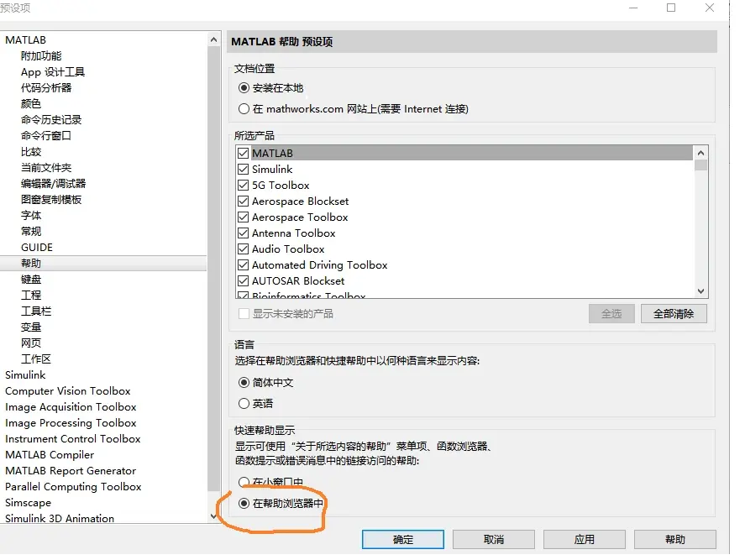
Task: Confirm settings with the 确定 button
Action: [x=403, y=540]
